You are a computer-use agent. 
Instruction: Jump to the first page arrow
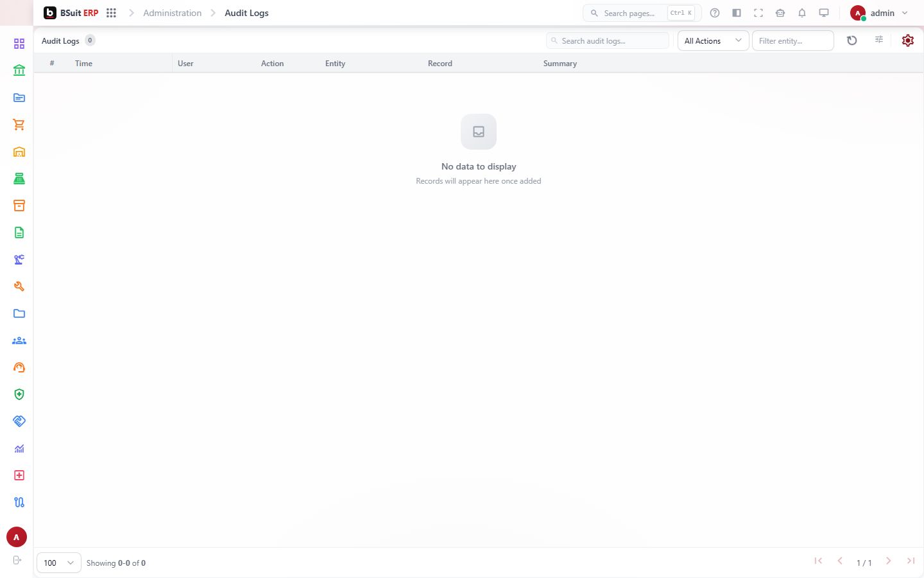coord(818,561)
